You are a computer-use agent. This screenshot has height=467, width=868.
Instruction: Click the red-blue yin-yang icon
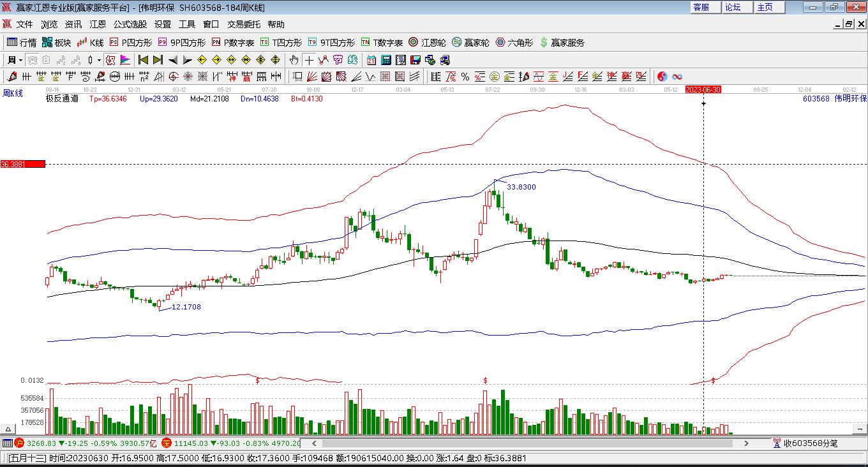tap(662, 77)
